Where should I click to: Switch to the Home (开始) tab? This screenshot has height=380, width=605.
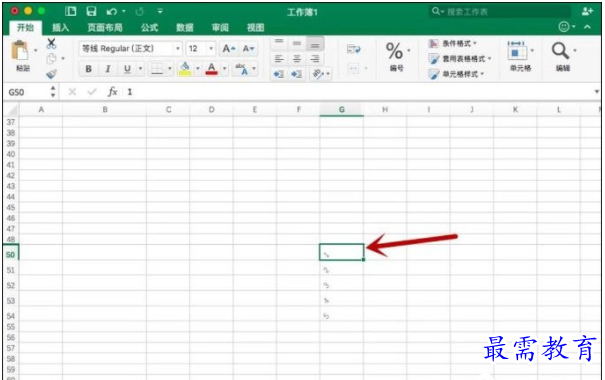pos(25,27)
